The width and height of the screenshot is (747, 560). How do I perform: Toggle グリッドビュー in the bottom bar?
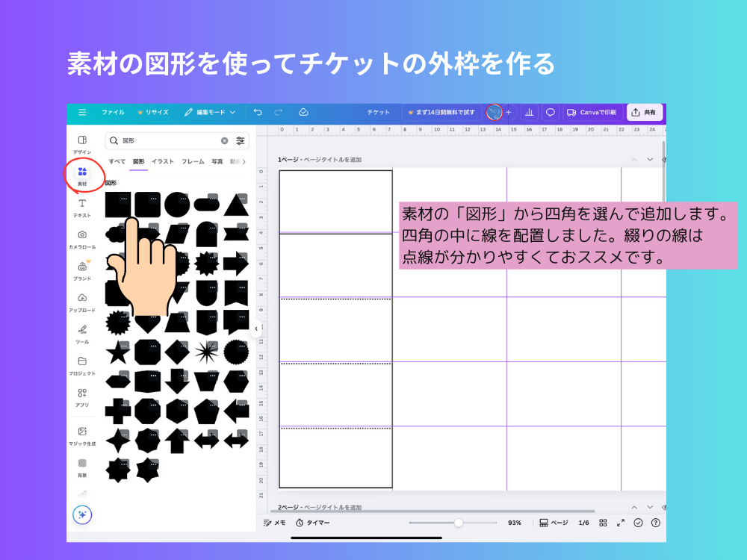603,523
